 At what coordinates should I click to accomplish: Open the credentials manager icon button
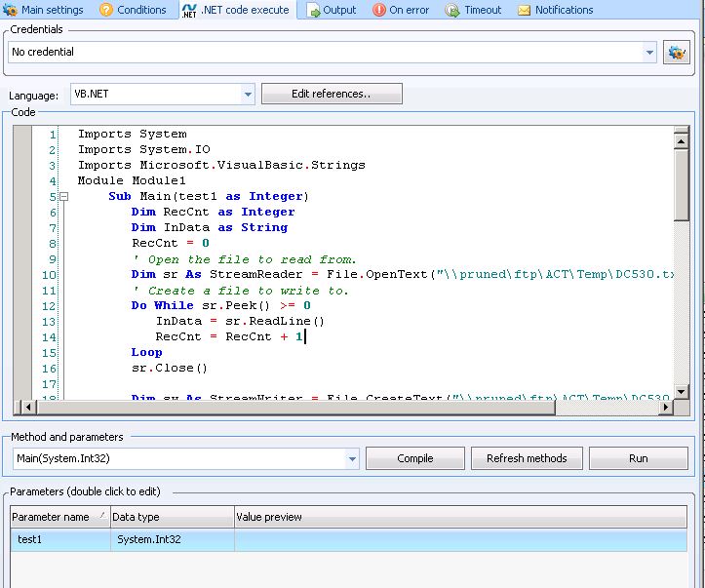676,53
